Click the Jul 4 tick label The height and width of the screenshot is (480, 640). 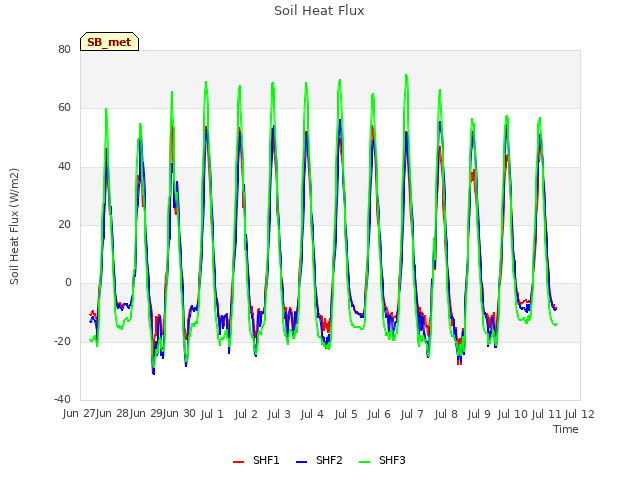point(312,414)
